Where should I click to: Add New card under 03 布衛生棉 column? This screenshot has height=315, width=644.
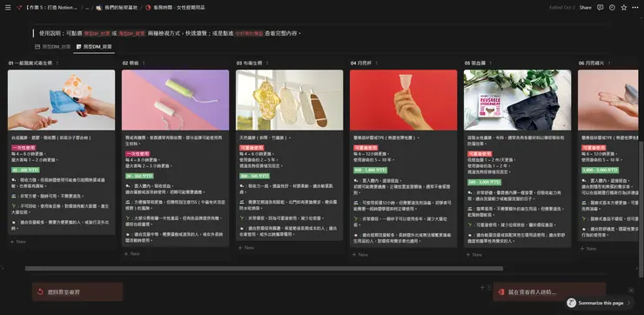246,248
